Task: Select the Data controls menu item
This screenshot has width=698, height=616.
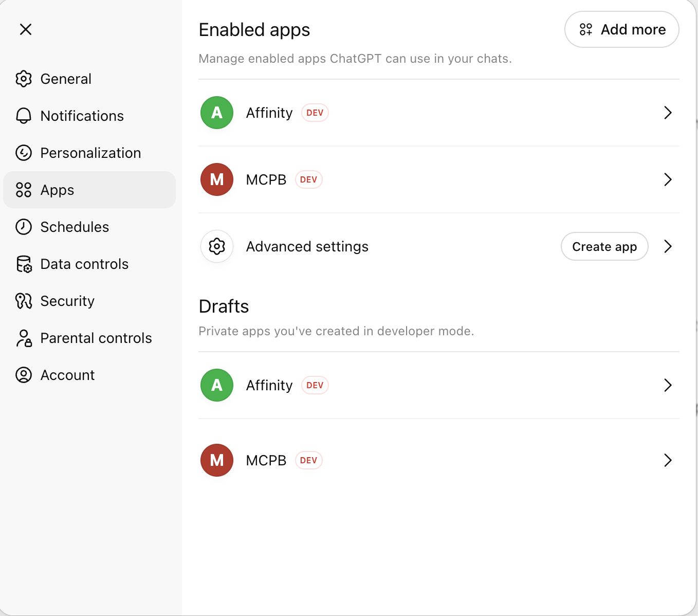Action: point(84,264)
